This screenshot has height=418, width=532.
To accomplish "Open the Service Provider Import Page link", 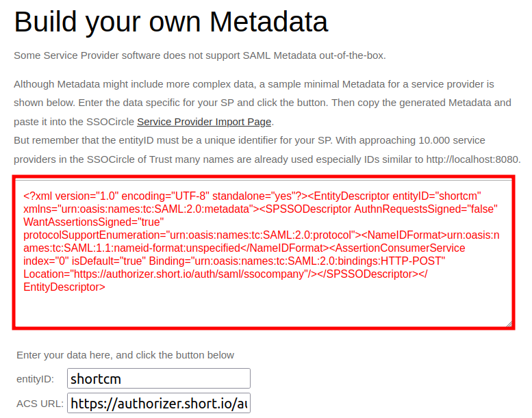I will [x=204, y=122].
